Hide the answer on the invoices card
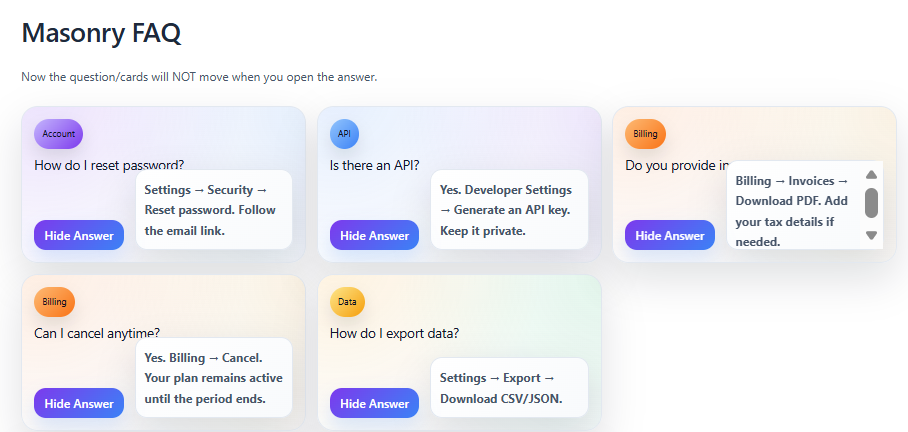 [x=670, y=236]
